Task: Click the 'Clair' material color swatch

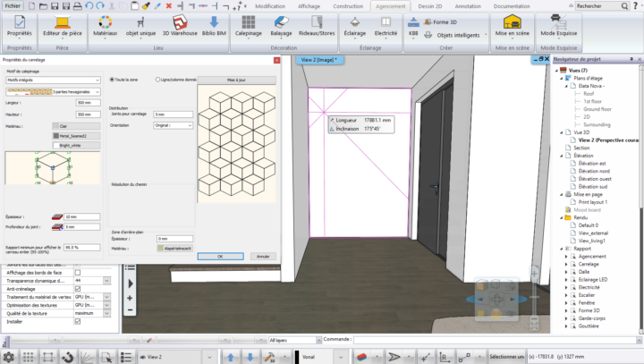Action: tap(55, 126)
